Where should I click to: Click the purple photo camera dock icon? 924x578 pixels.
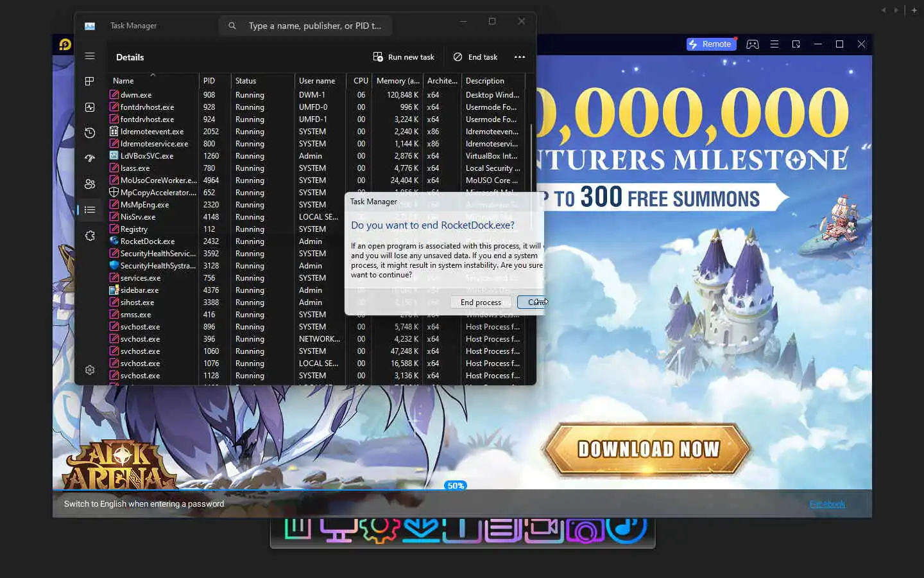[x=585, y=530]
